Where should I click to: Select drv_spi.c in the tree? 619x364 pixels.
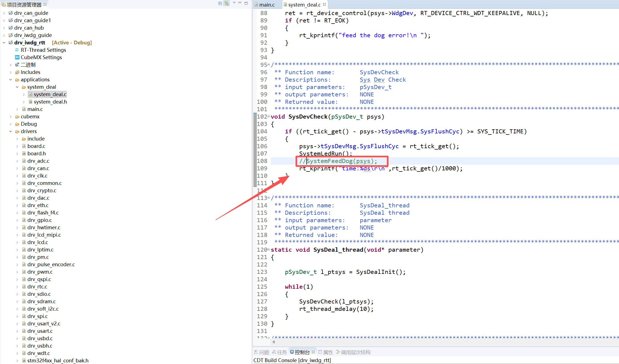[x=38, y=316]
